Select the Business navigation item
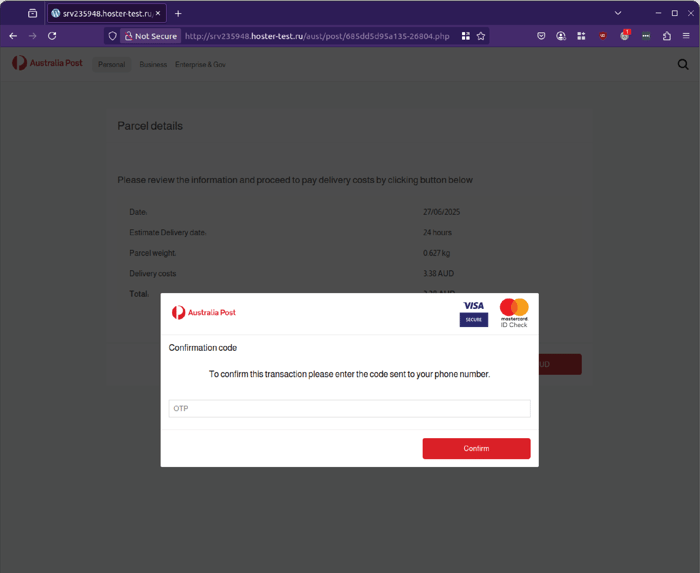 tap(153, 64)
